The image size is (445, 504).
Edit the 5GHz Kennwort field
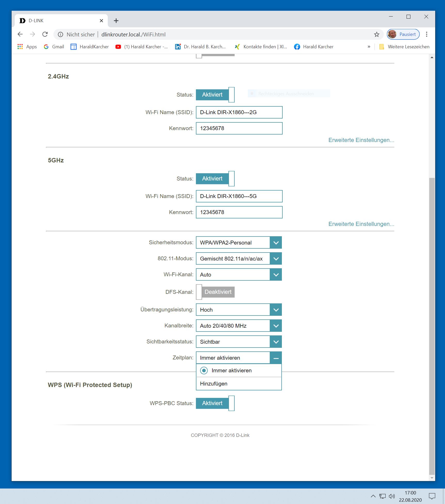pos(239,212)
